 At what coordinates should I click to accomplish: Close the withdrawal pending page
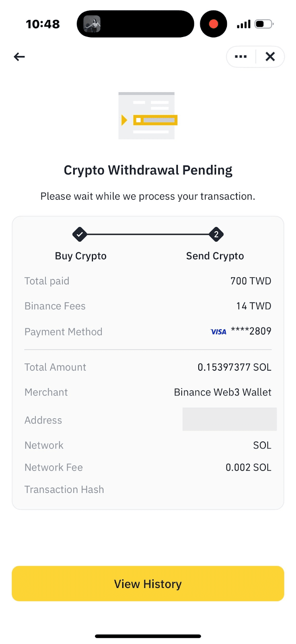tap(270, 57)
